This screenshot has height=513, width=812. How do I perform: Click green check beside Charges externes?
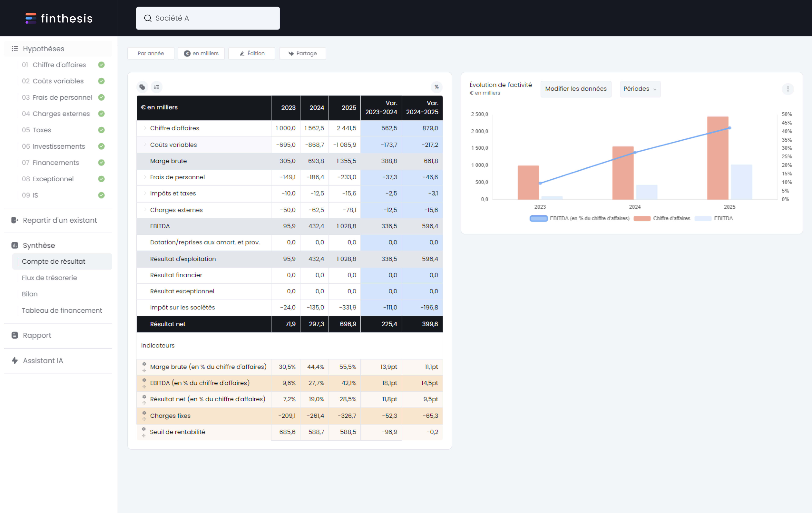click(101, 114)
